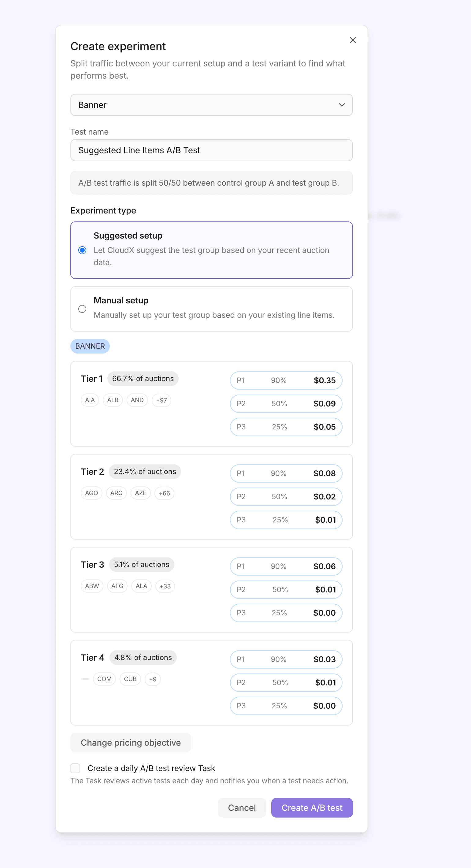
Task: Click Tier 1 P1 $0.35 price row
Action: coord(286,380)
